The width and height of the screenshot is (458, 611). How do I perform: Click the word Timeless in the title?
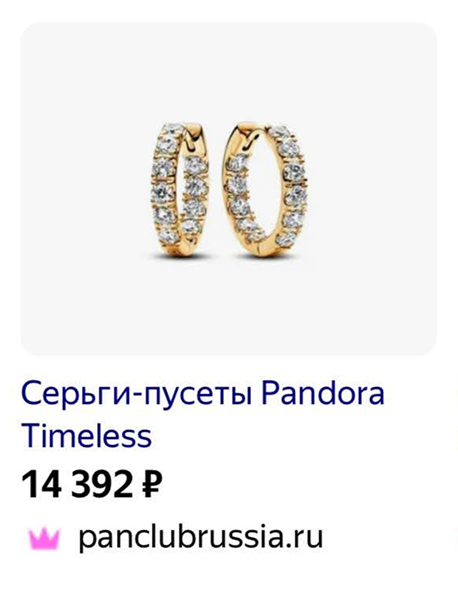86,436
